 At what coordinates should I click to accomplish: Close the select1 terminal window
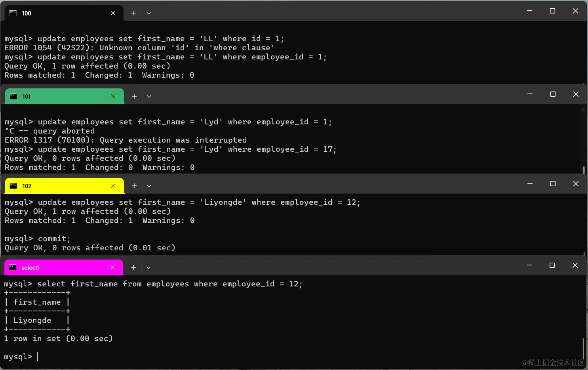[x=575, y=265]
